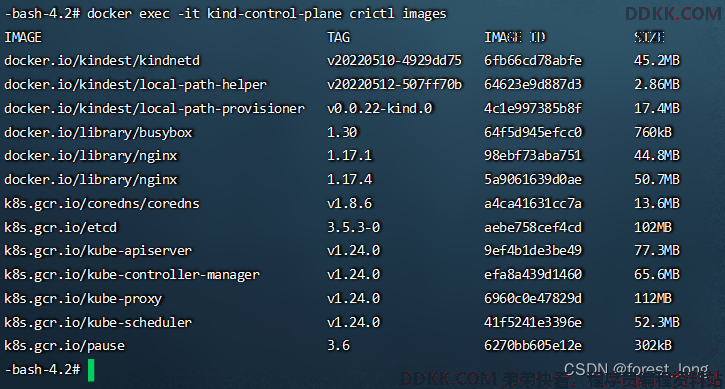Click the k8s.gcr.io/pause image name
The image size is (725, 389).
click(x=64, y=346)
